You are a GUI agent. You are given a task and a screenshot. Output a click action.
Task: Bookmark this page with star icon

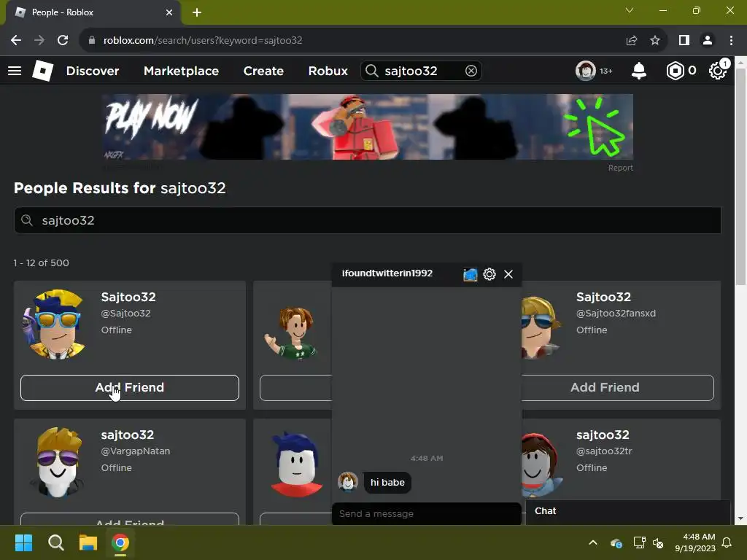(655, 41)
